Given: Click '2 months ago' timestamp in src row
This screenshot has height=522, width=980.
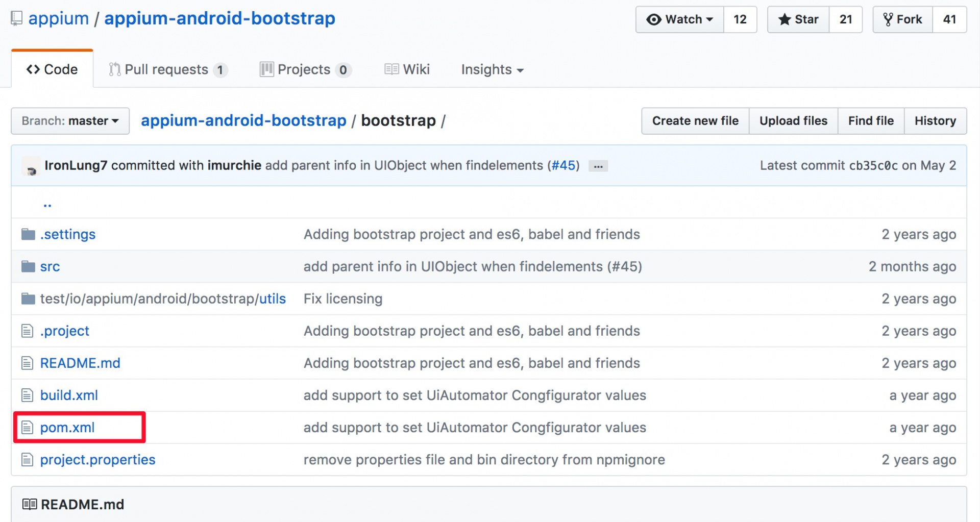Looking at the screenshot, I should coord(912,266).
